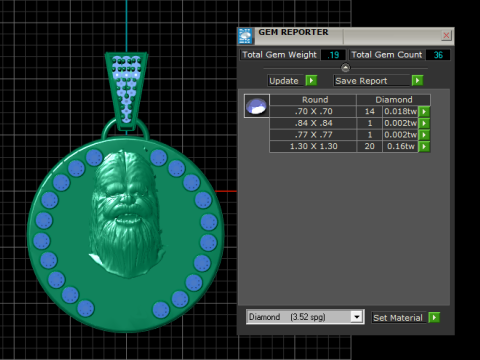Click the '0.16tw' weight cell
This screenshot has width=480, height=360.
(x=400, y=146)
